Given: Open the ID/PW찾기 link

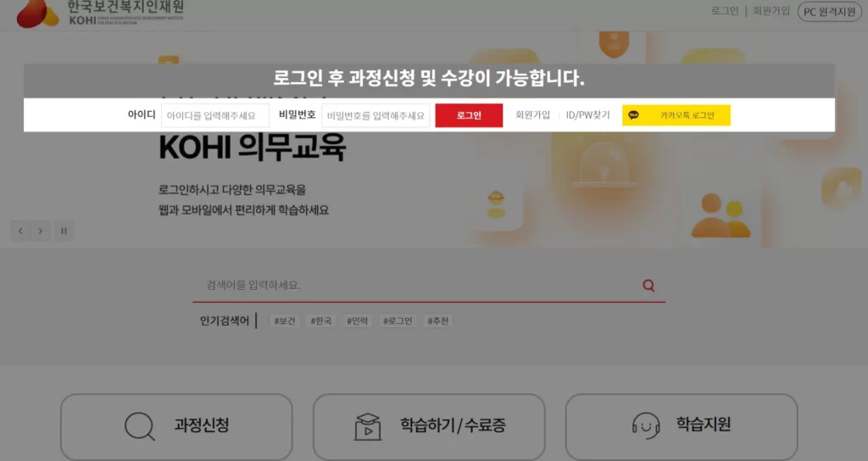Looking at the screenshot, I should [x=587, y=115].
